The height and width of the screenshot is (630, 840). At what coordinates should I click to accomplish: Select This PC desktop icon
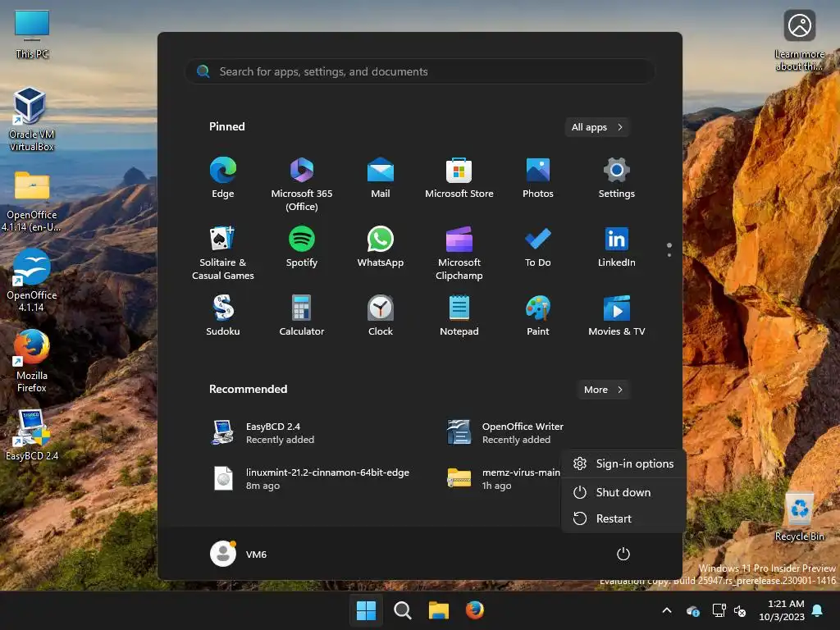[32, 33]
